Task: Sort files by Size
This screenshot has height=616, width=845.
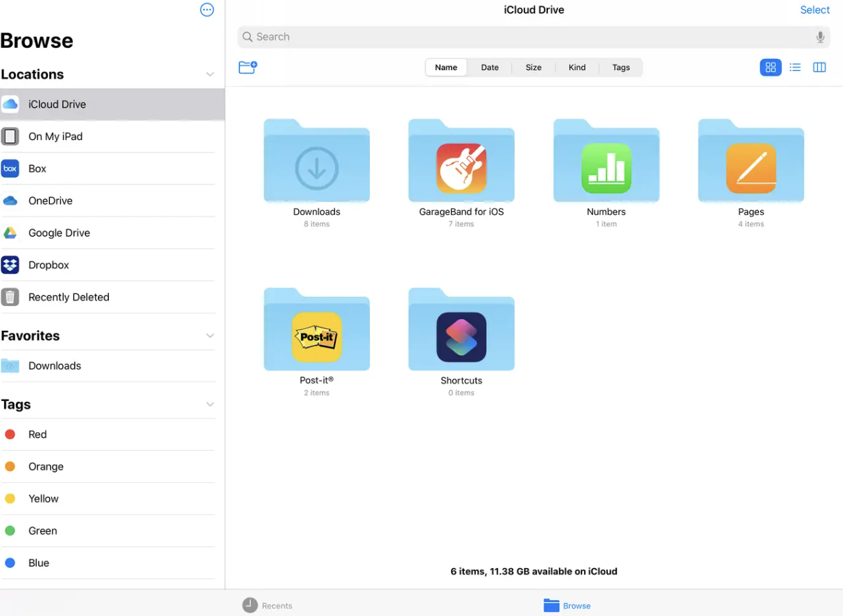Action: (534, 67)
